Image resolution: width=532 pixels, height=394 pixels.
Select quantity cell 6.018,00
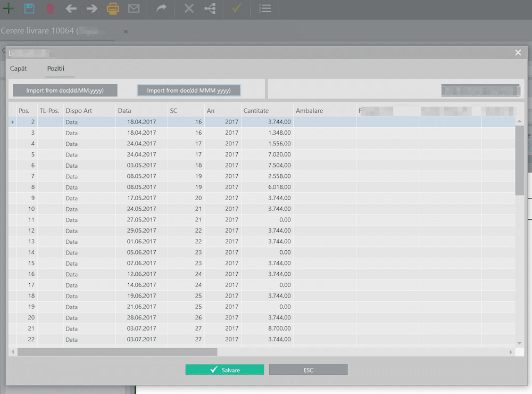(x=268, y=187)
